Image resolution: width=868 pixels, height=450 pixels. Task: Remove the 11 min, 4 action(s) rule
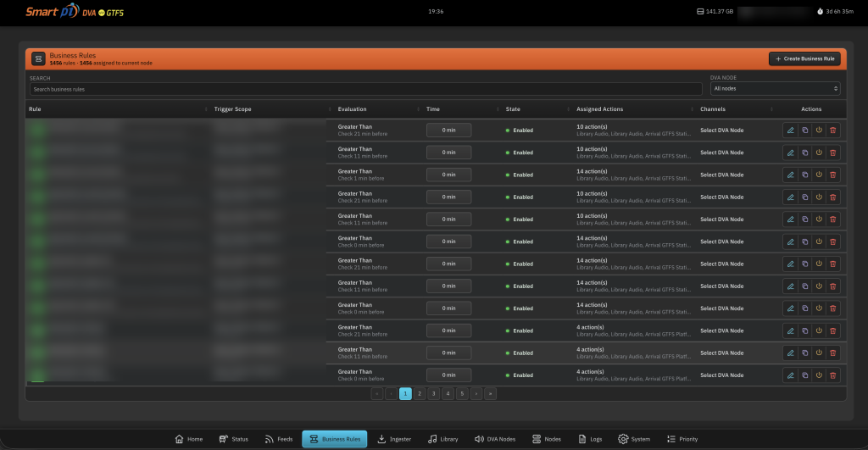(x=832, y=353)
